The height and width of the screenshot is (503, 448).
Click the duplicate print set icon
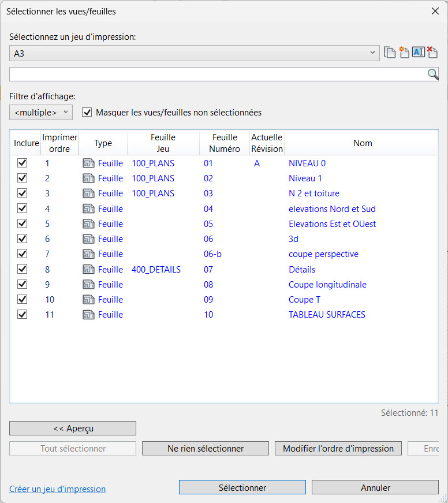(390, 53)
